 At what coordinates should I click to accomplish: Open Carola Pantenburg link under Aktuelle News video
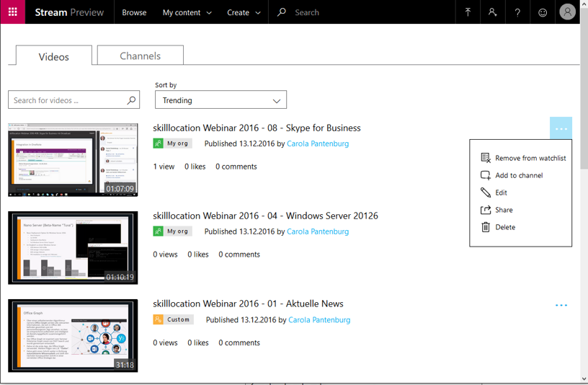[x=319, y=319]
